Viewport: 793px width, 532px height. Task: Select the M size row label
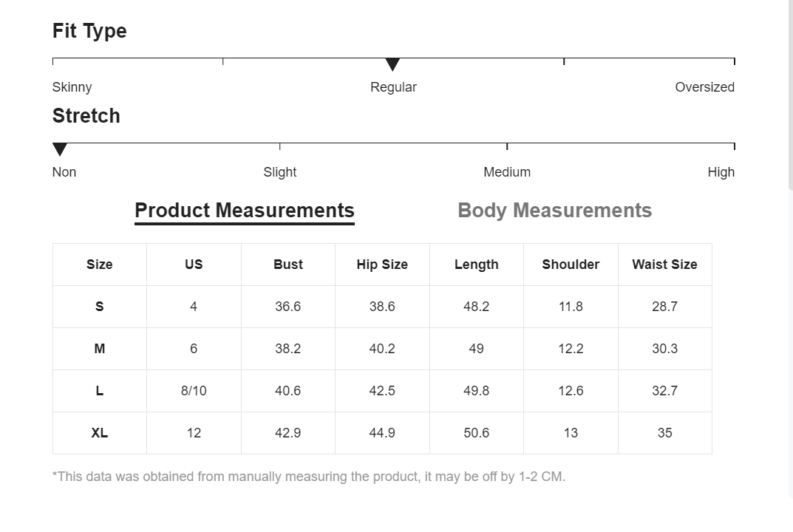click(x=100, y=349)
